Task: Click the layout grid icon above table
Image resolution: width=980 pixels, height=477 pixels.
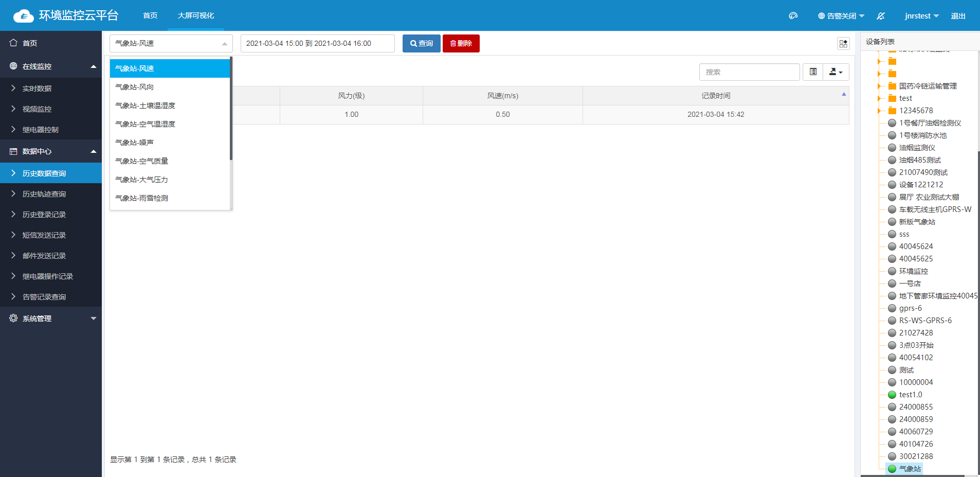Action: pyautogui.click(x=843, y=44)
